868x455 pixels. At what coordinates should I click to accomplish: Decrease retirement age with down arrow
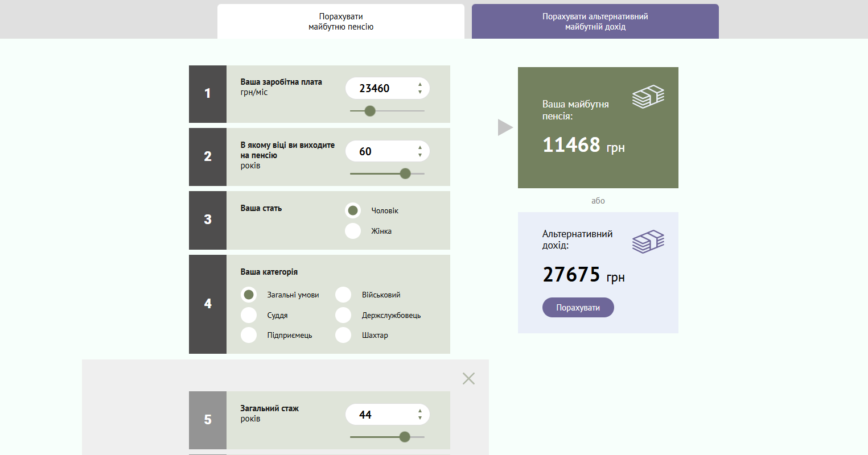[420, 155]
